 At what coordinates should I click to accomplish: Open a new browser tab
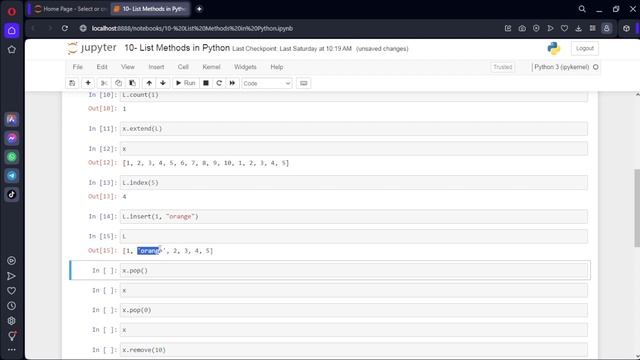199,9
